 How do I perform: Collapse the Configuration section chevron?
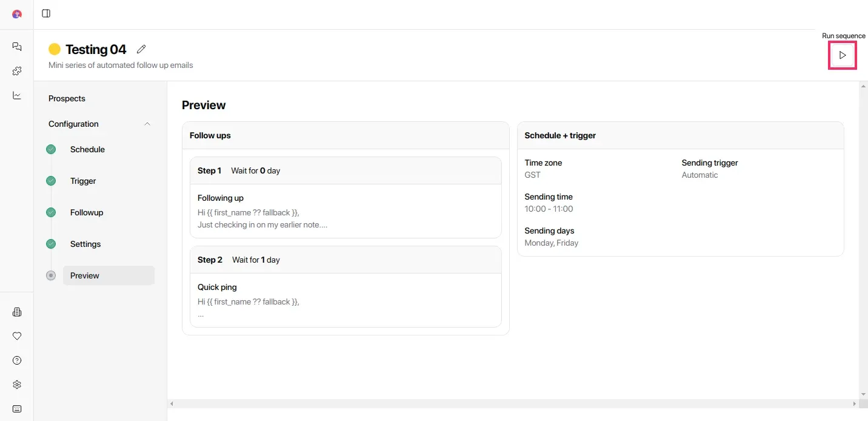pos(147,124)
